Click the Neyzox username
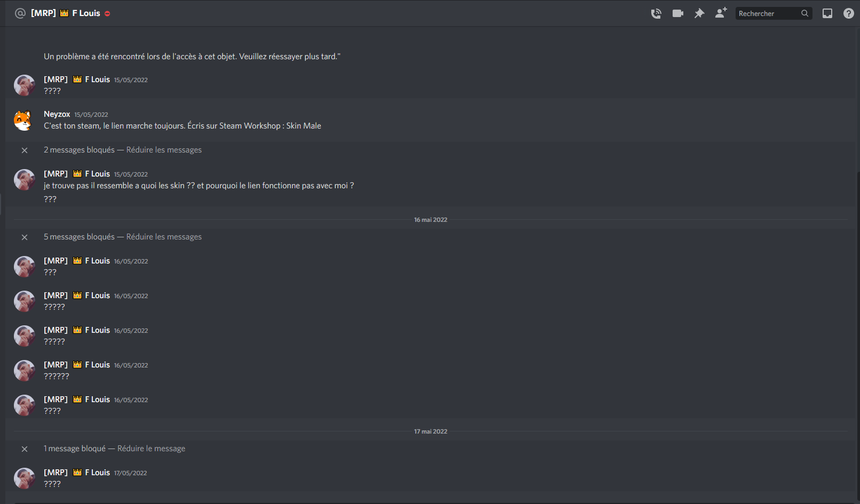This screenshot has width=860, height=504. click(57, 114)
